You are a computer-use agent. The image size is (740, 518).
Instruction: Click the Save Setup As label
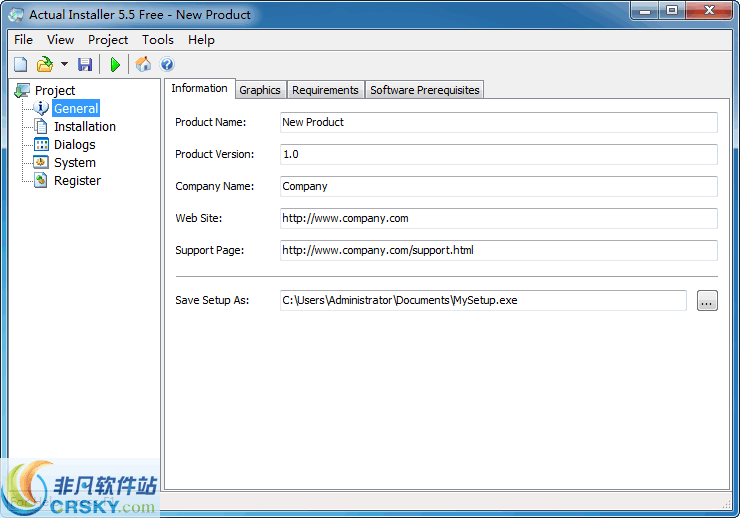(x=212, y=301)
